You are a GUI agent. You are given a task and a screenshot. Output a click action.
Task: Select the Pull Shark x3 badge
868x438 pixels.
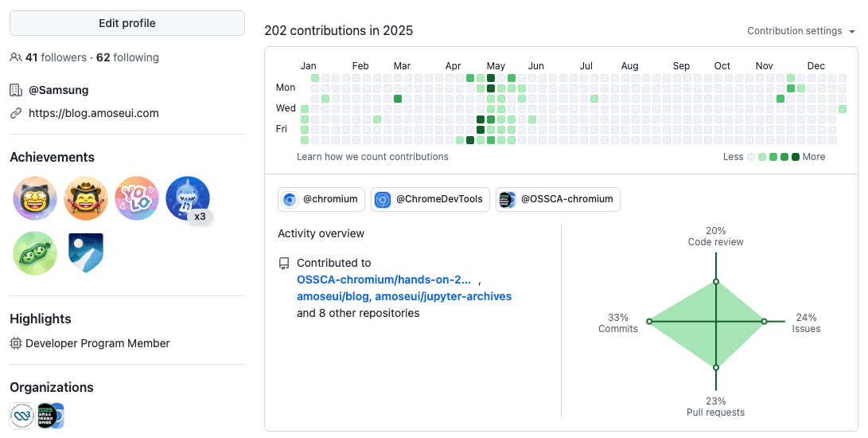188,198
